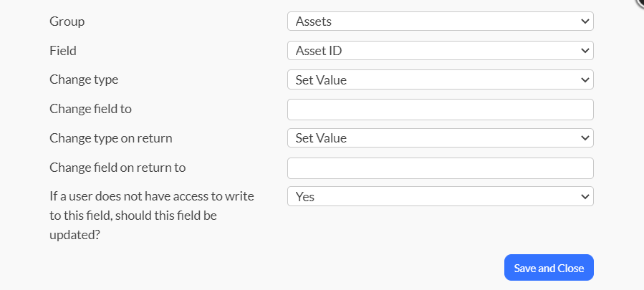Click the Change field to label

pos(90,110)
